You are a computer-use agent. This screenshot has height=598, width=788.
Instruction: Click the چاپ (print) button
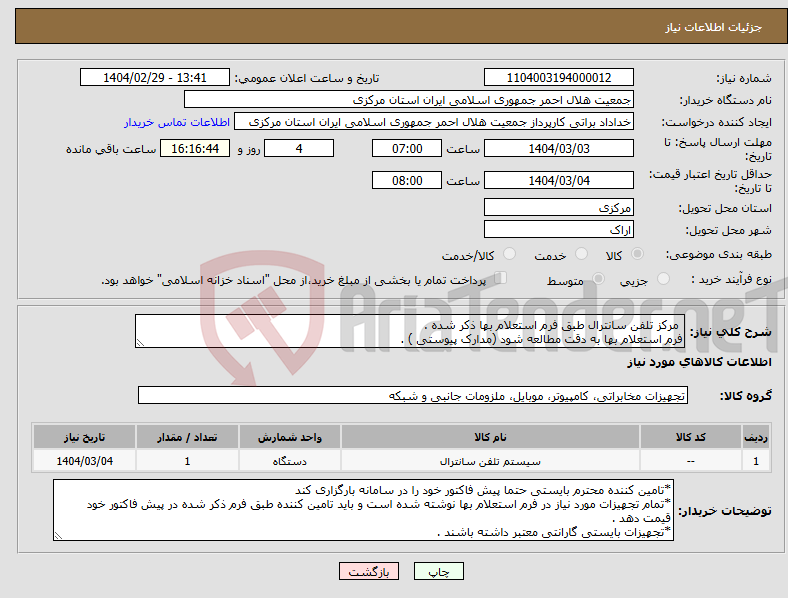tap(438, 571)
